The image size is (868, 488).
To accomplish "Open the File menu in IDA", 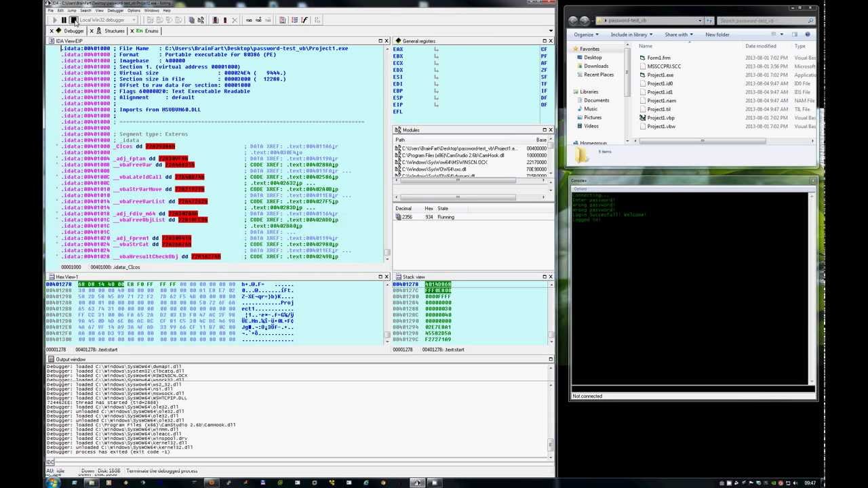I will [x=51, y=11].
